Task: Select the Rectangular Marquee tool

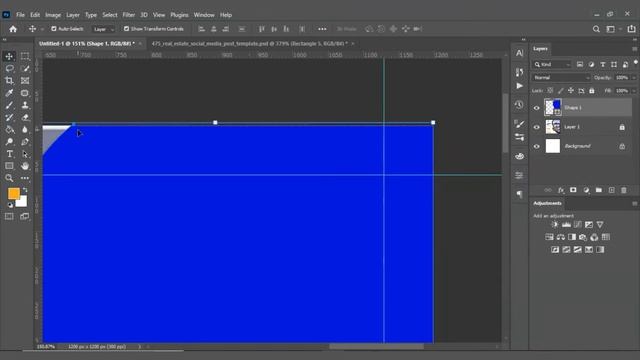Action: [x=25, y=56]
